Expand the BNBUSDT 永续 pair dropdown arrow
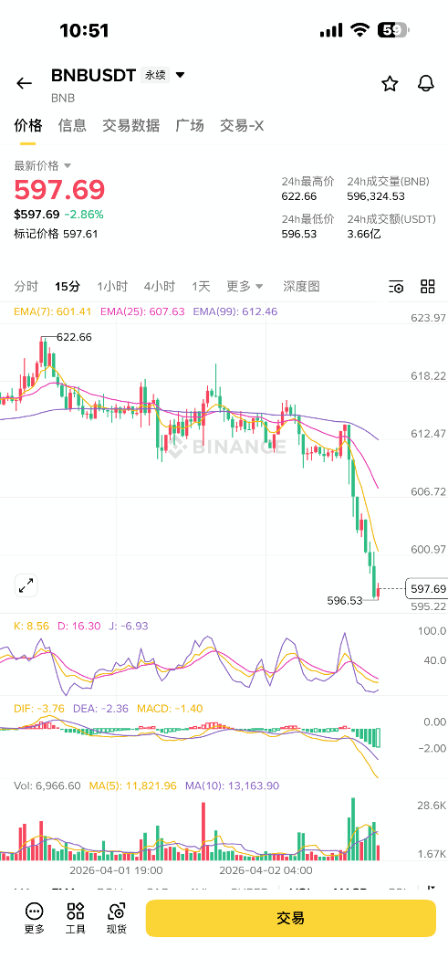The width and height of the screenshot is (448, 980). coord(181,76)
